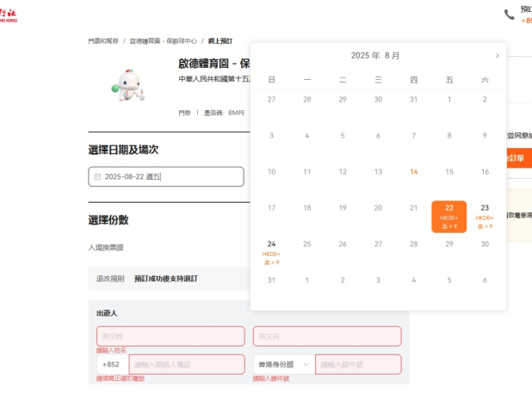Click disabled date 21 in calendar

(413, 208)
